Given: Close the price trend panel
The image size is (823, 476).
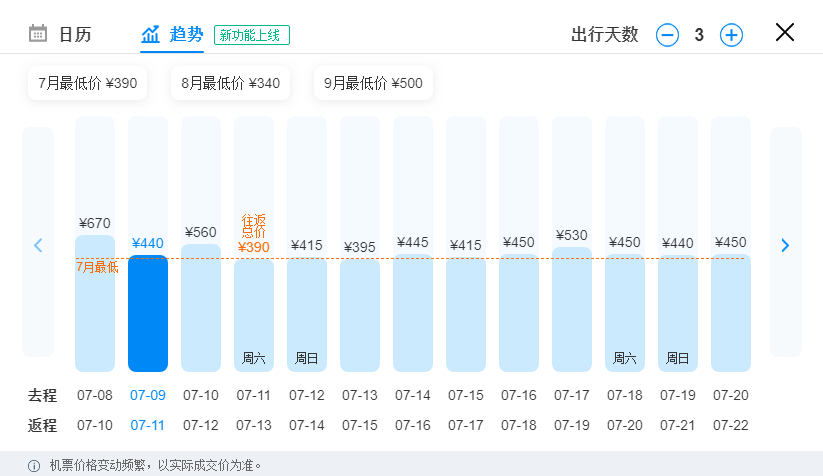Looking at the screenshot, I should tap(785, 33).
